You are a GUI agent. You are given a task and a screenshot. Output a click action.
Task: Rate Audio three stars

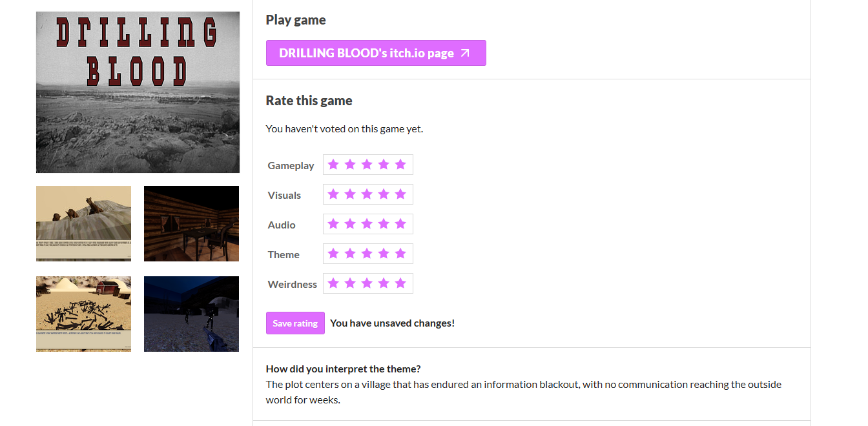pos(367,224)
